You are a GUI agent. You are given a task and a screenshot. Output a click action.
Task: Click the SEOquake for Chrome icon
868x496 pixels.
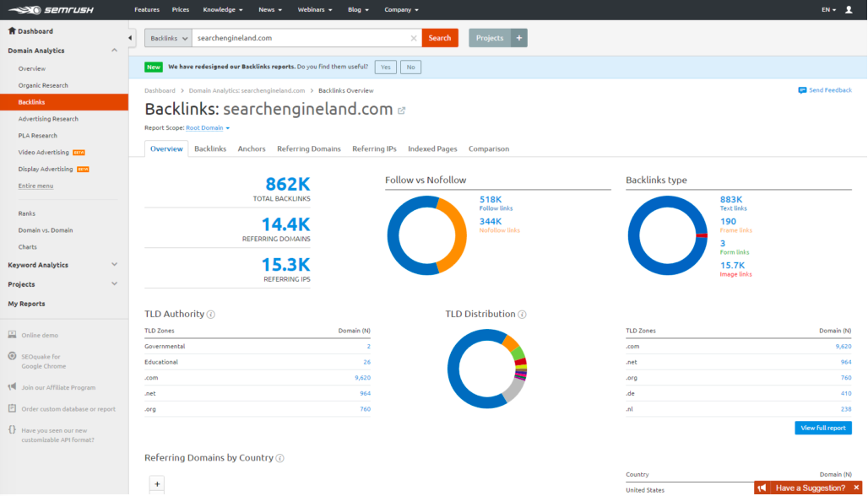pyautogui.click(x=12, y=356)
